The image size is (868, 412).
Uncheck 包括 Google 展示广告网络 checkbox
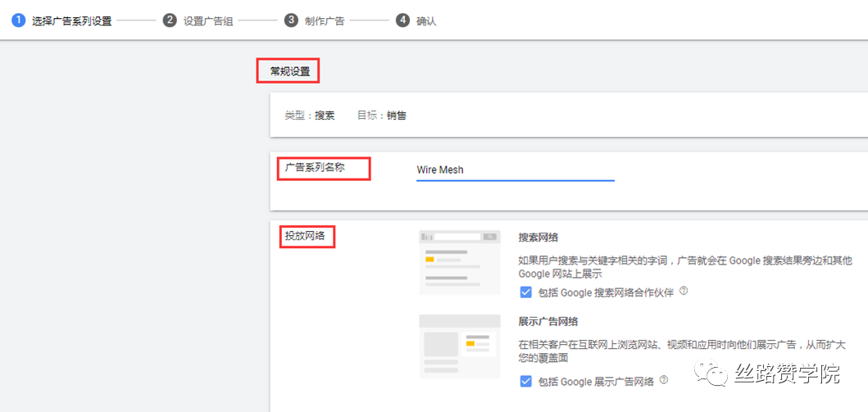(x=526, y=381)
